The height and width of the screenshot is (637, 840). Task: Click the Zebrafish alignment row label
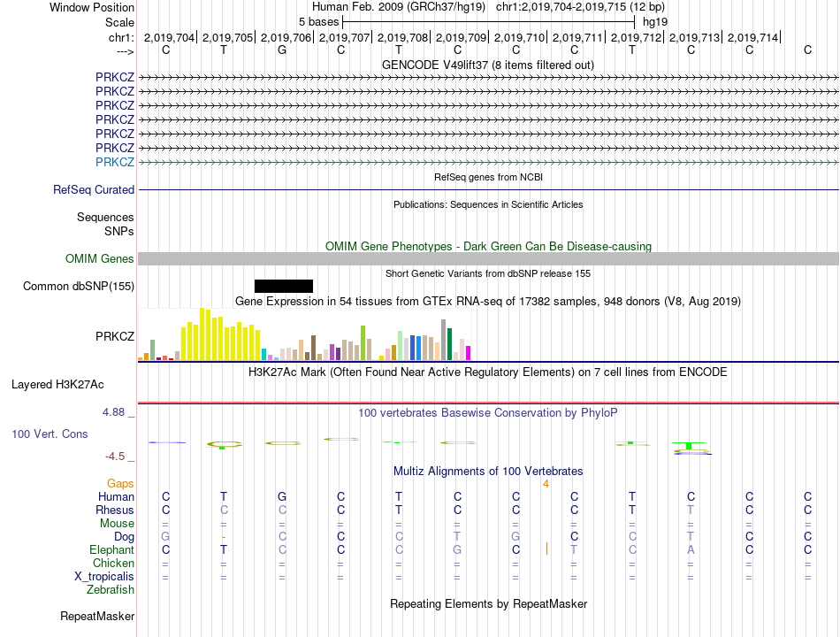(111, 590)
